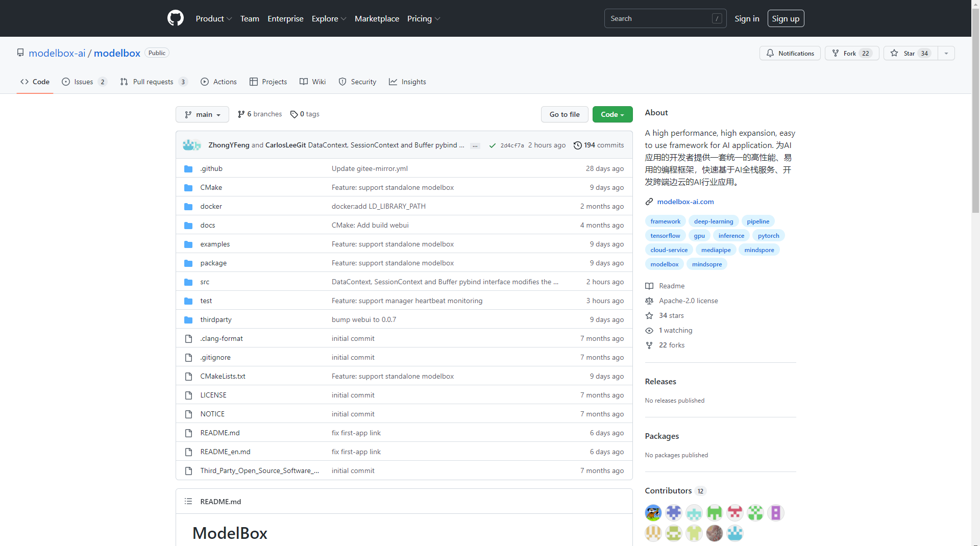Open the Star lists dropdown arrow
Image resolution: width=980 pixels, height=546 pixels.
(946, 53)
